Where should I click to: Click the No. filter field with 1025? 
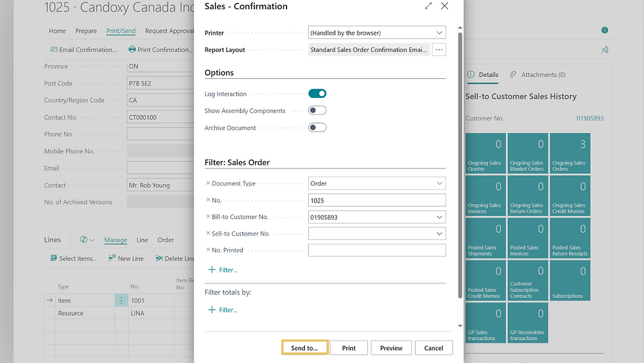pos(377,200)
